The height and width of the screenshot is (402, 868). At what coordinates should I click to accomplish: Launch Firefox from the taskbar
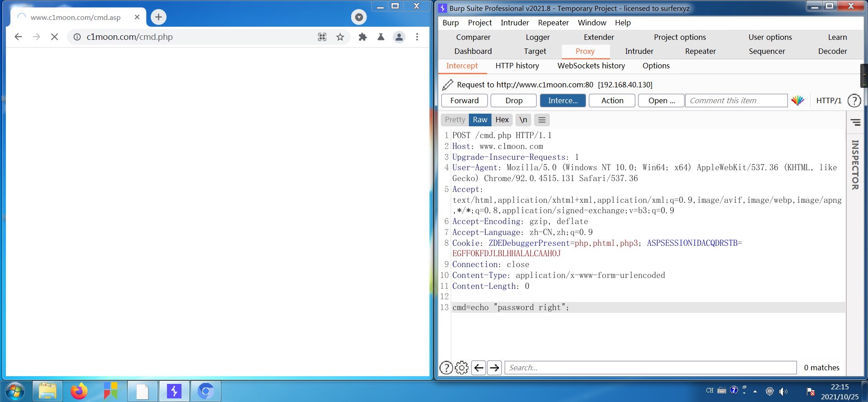tap(79, 391)
